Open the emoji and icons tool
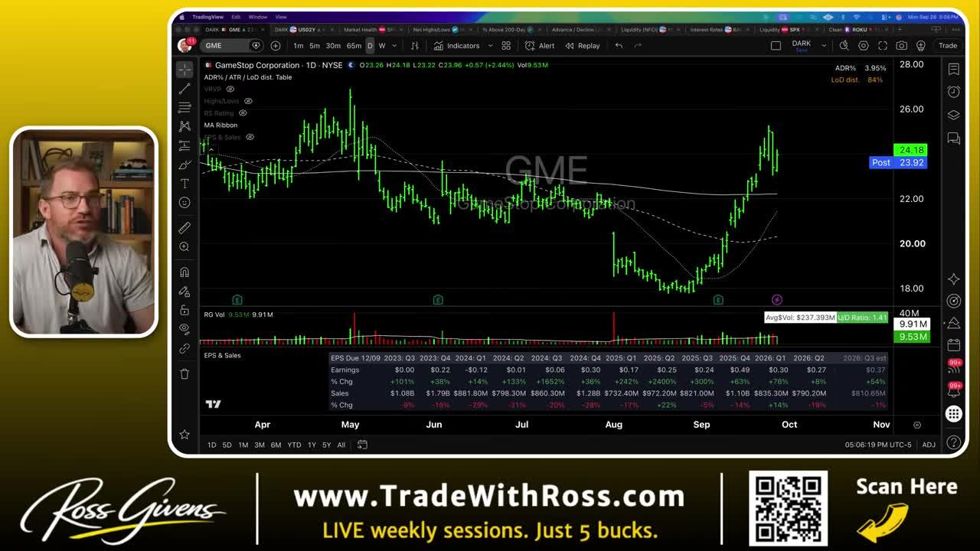 pyautogui.click(x=185, y=202)
